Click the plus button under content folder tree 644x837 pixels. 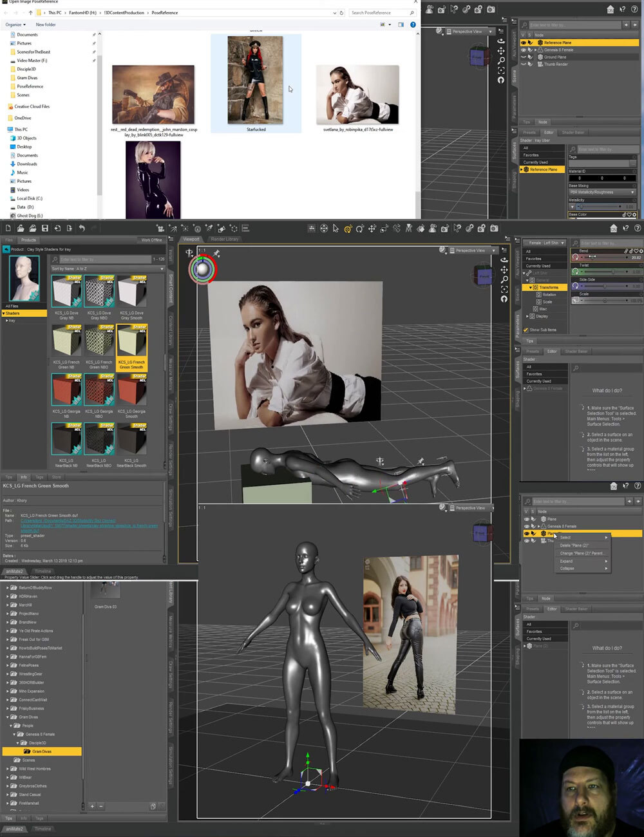[92, 806]
